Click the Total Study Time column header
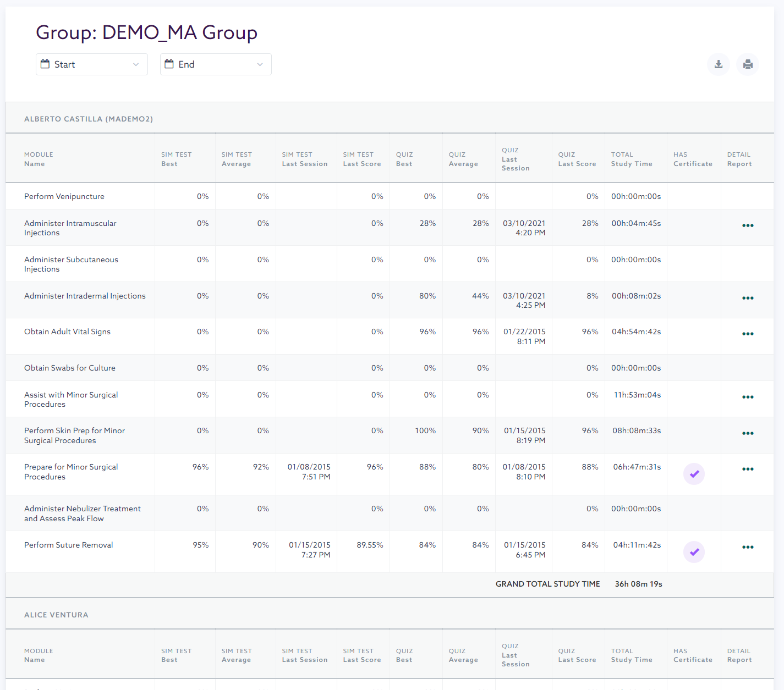 631,159
